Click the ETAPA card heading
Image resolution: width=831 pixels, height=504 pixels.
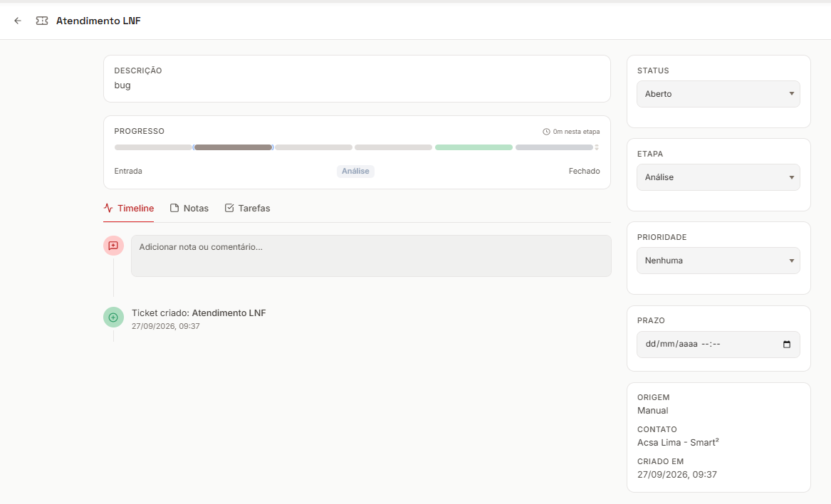pyautogui.click(x=650, y=154)
